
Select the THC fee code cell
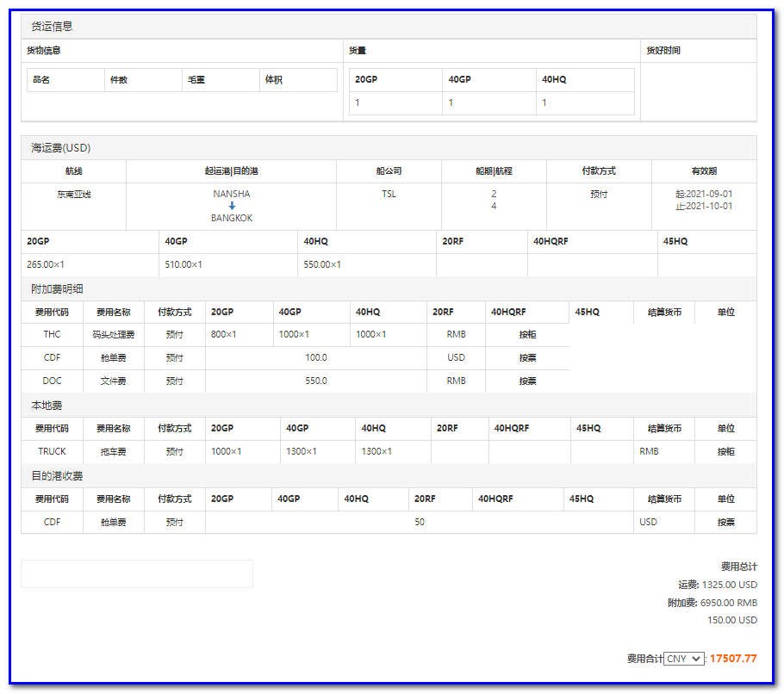[x=52, y=334]
